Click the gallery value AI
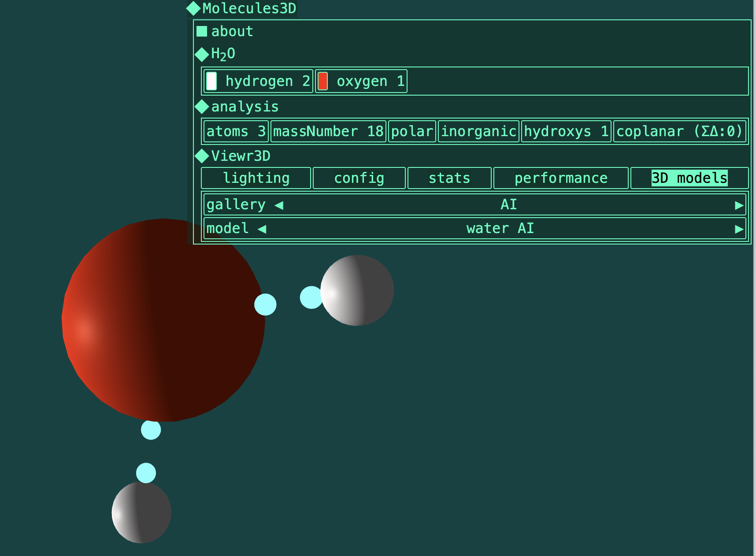Screen dimensions: 756x556 [509, 204]
